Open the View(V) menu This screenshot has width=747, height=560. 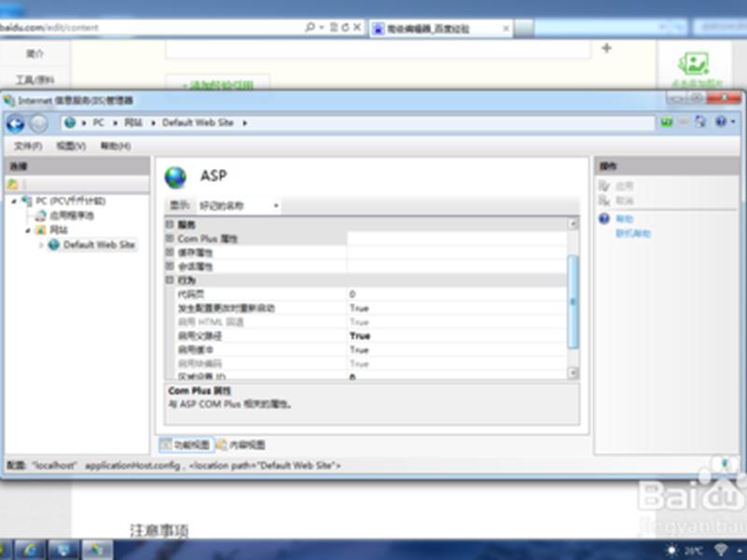click(x=71, y=146)
